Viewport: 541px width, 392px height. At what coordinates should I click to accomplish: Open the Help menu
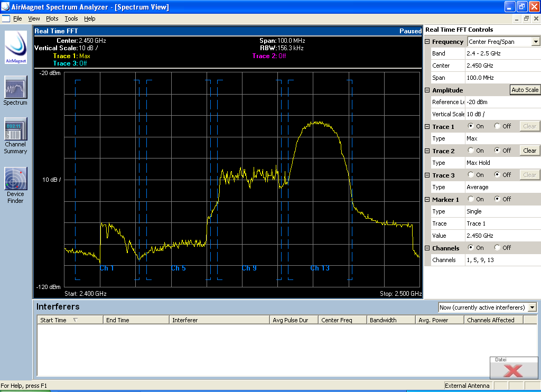90,18
